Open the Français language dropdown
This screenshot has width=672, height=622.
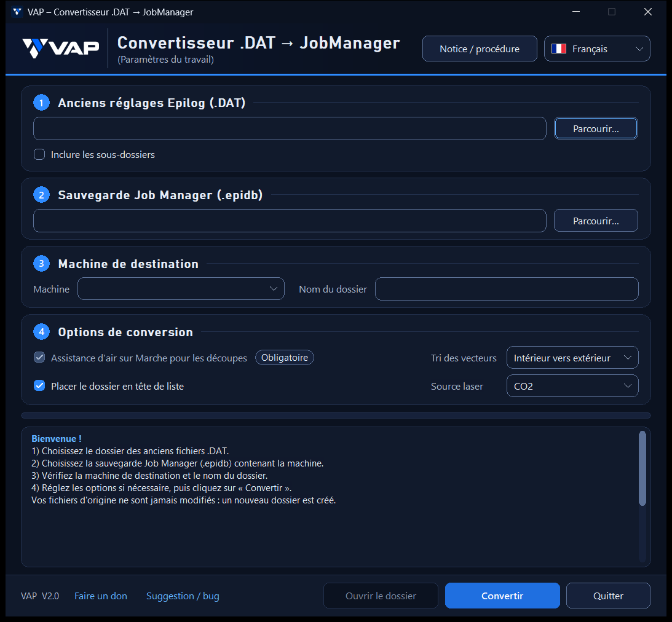[596, 49]
